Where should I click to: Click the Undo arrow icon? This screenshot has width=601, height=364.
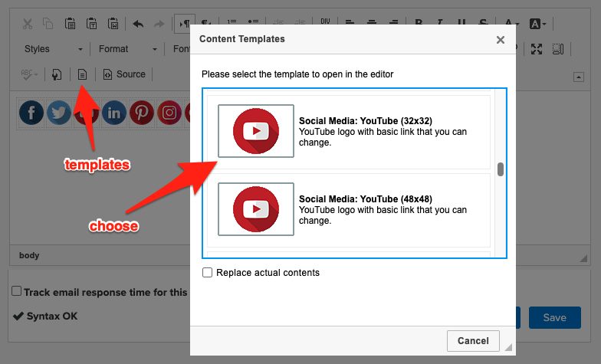click(x=138, y=24)
